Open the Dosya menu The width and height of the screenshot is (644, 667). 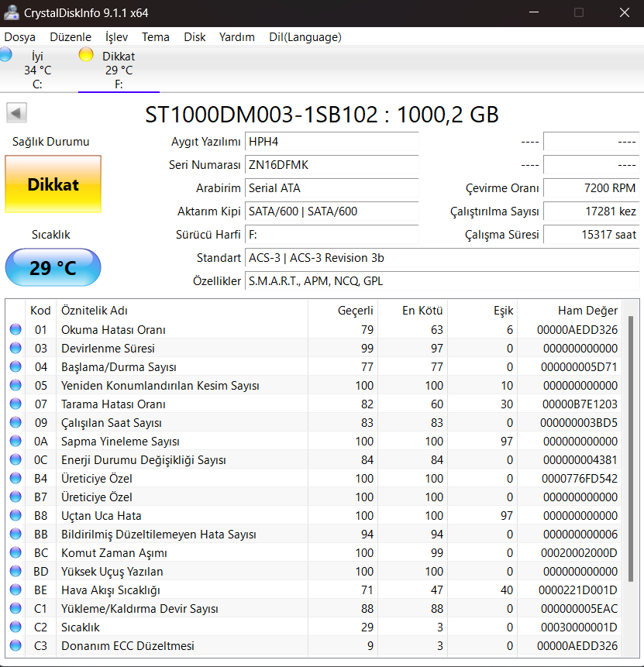pyautogui.click(x=19, y=37)
